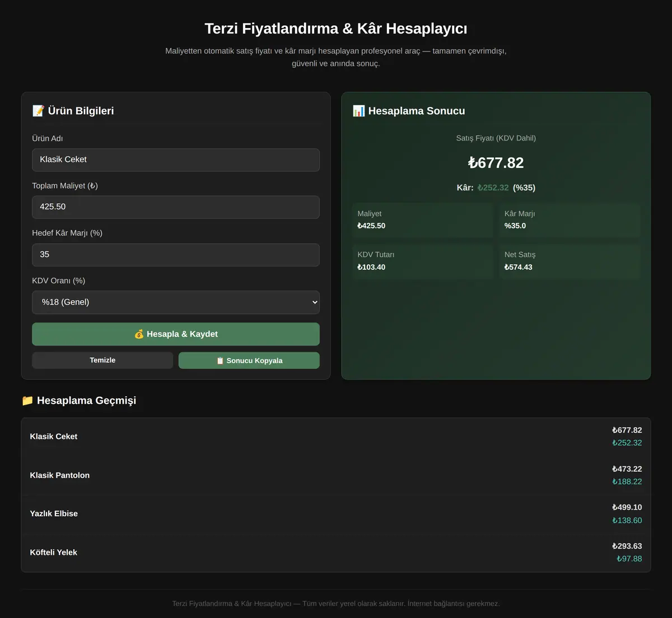Select the Klasik Pantolon history entry
This screenshot has width=672, height=618.
coord(336,475)
